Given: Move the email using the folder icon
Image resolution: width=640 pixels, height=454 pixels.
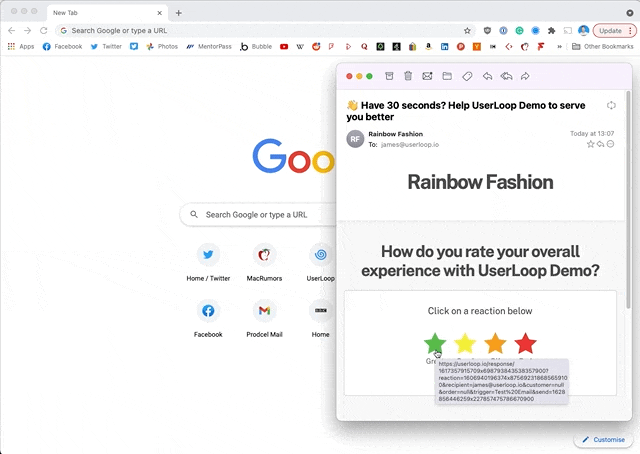Looking at the screenshot, I should [447, 76].
